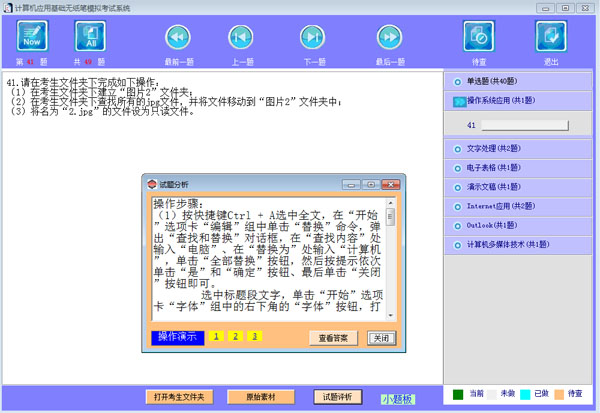This screenshot has height=413, width=600.
Task: Expand the Internet应用 (共2题) category
Action: pyautogui.click(x=520, y=206)
